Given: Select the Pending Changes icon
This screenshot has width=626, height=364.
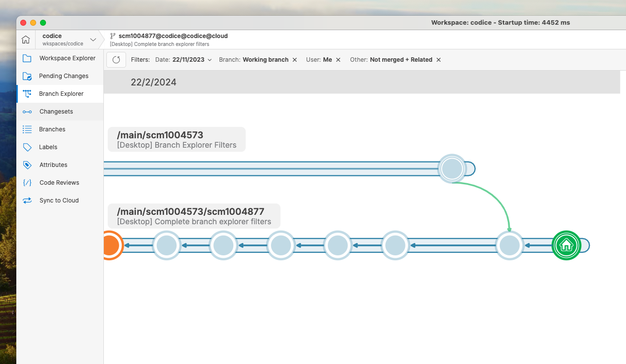Looking at the screenshot, I should [29, 76].
